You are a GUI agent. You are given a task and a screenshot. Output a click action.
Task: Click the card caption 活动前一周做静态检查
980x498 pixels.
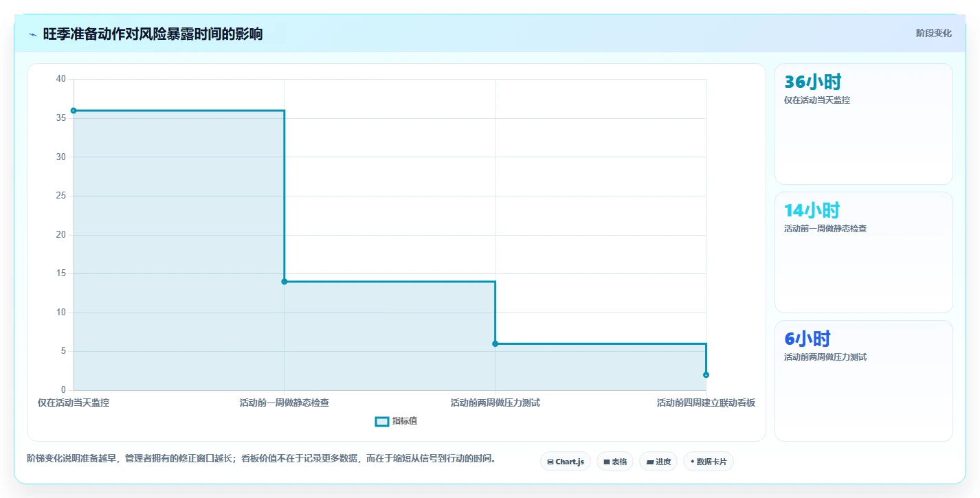825,229
